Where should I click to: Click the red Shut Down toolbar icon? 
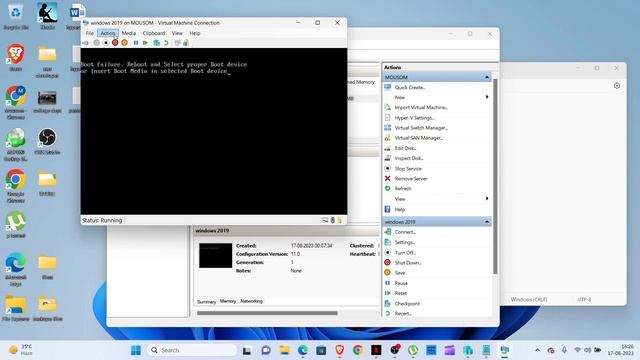tap(115, 43)
